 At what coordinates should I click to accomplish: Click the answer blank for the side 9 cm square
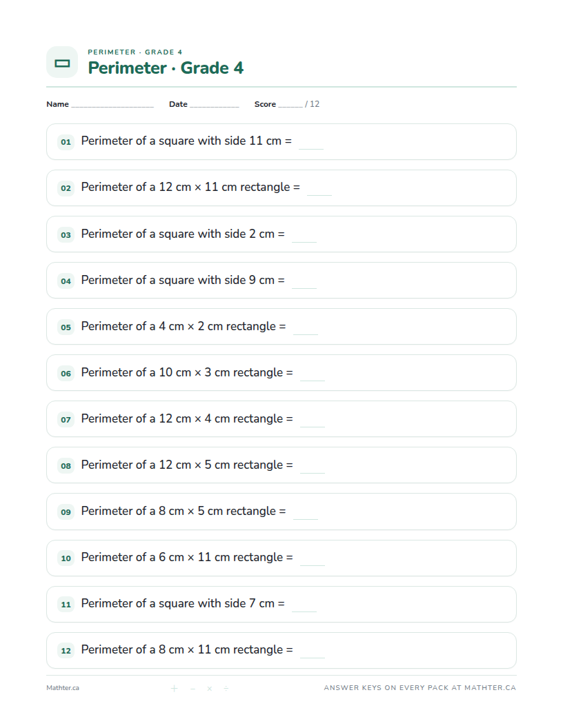(x=304, y=283)
